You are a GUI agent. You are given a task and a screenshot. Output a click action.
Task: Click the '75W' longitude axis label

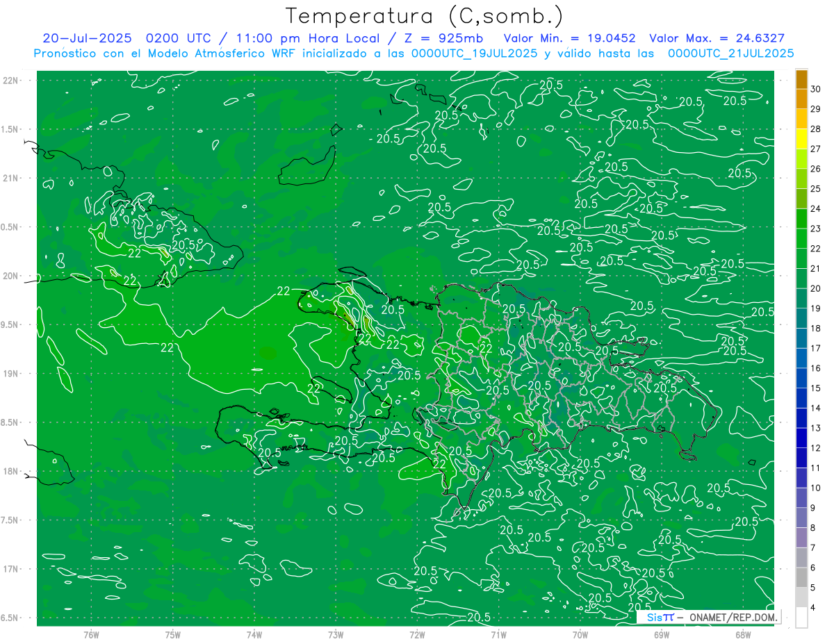click(x=173, y=635)
